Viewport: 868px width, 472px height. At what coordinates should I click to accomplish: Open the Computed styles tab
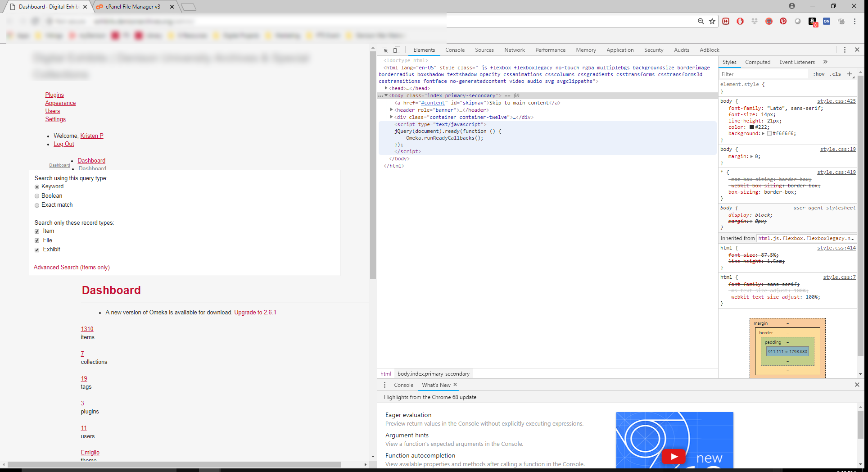pos(757,62)
